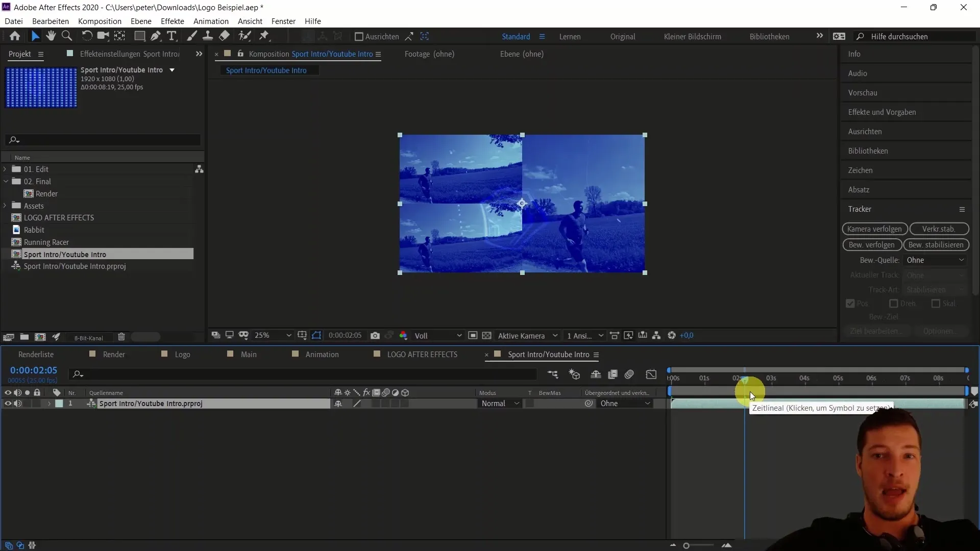Viewport: 980px width, 551px height.
Task: Click the interpret footage icon in Project panel
Action: (8, 337)
